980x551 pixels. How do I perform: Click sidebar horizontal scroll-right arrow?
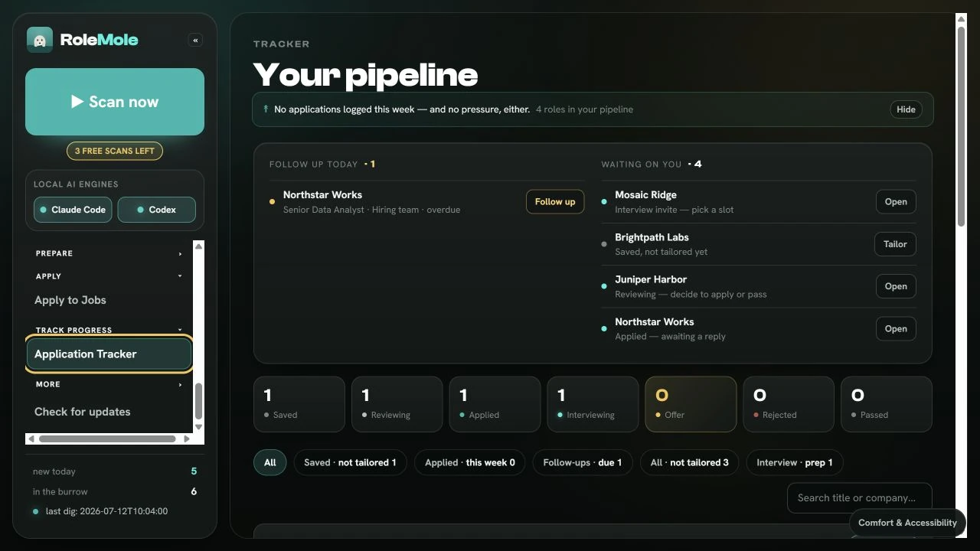click(x=187, y=439)
